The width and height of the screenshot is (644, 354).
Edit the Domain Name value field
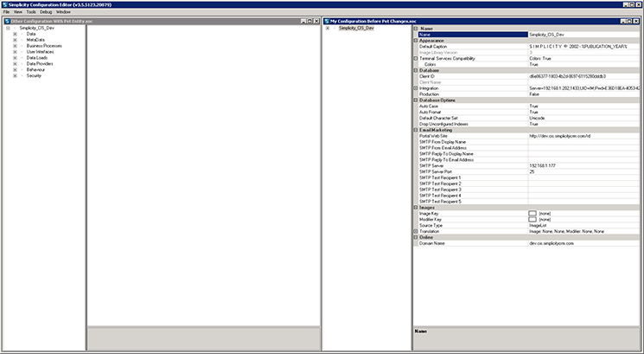(x=583, y=243)
